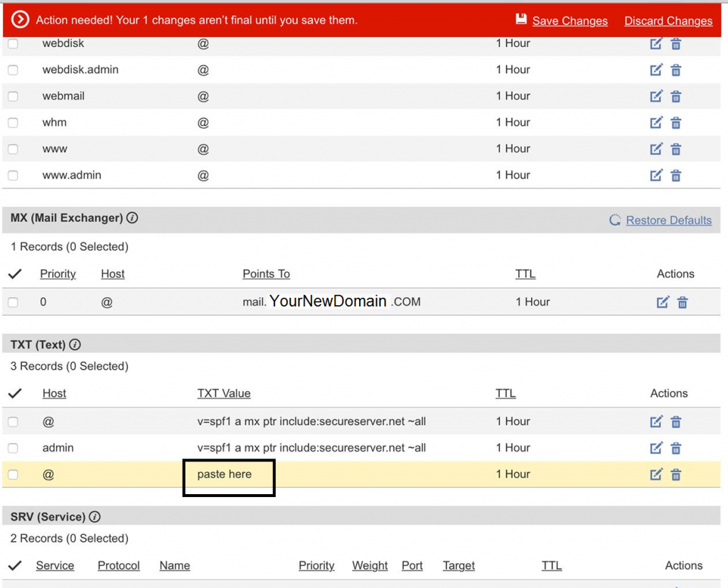
Task: Sort MX records by Host
Action: coord(113,274)
